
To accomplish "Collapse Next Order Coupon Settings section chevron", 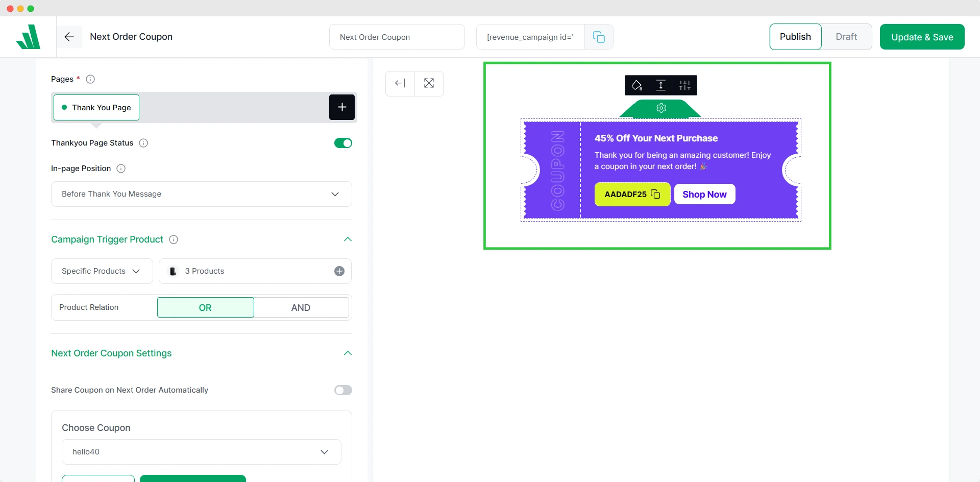I will click(348, 353).
